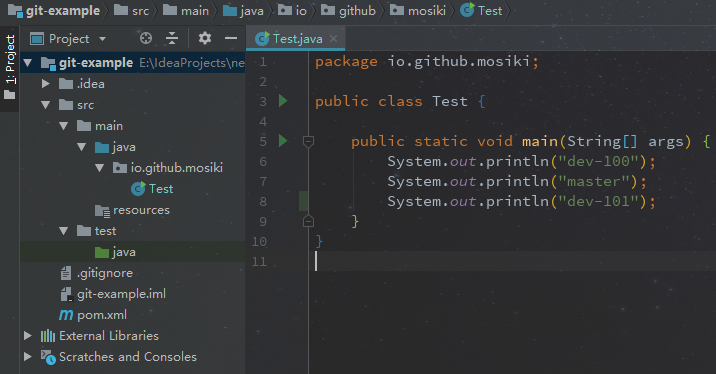Click the External Libraries bars icon
This screenshot has height=374, width=716.
click(47, 336)
